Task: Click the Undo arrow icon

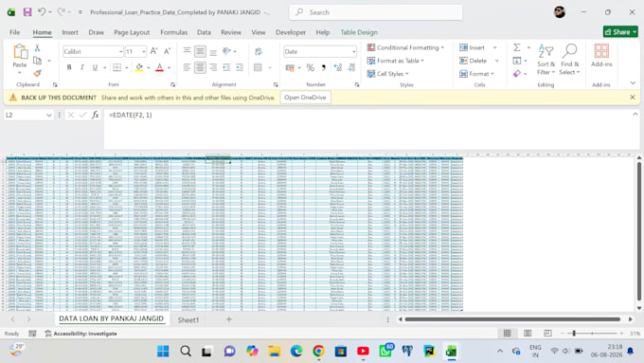Action: coord(42,12)
